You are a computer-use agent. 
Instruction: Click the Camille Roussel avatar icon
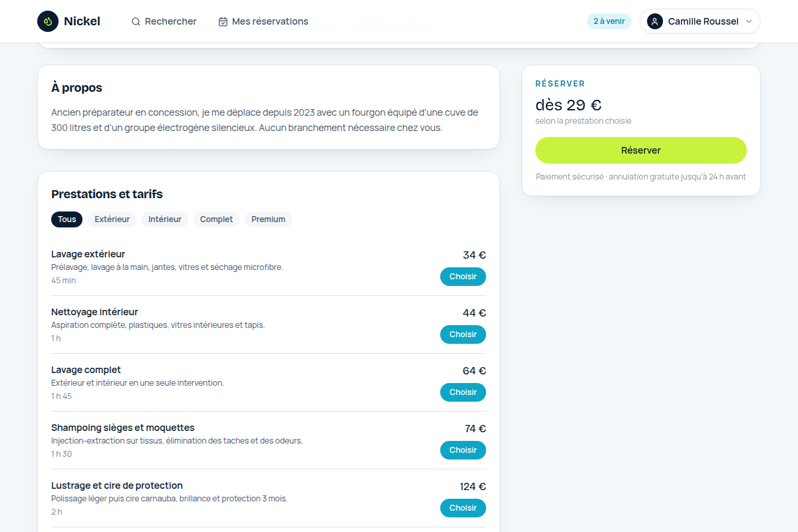coord(655,21)
